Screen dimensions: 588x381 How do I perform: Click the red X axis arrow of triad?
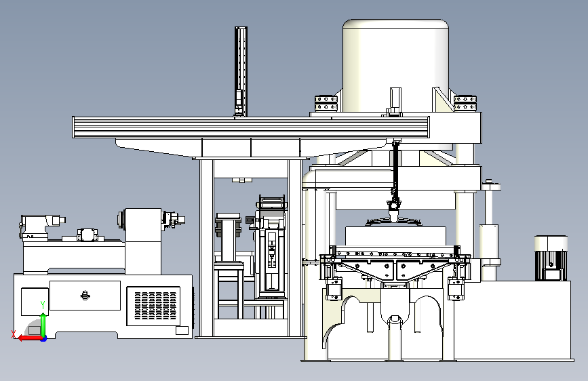(29, 338)
